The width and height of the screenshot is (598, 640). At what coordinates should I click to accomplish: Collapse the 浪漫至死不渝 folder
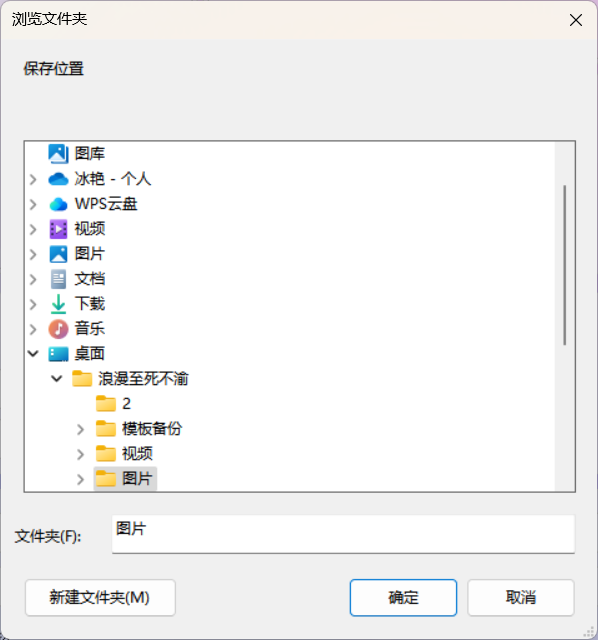57,379
